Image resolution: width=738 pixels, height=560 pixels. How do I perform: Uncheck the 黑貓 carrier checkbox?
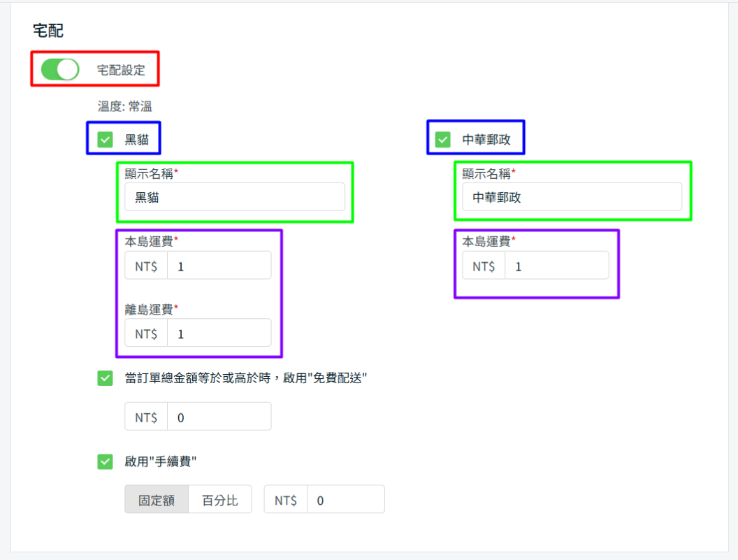[106, 140]
